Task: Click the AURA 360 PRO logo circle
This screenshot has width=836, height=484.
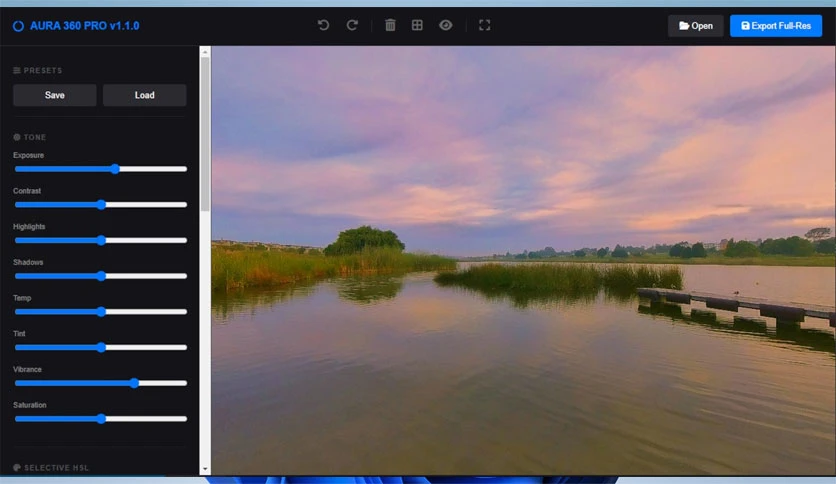Action: tap(18, 26)
